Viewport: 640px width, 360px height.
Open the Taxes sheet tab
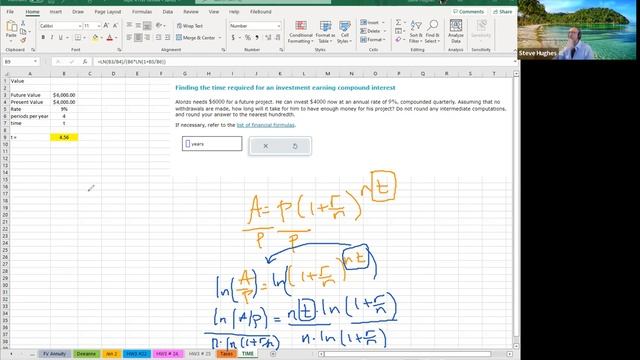pos(226,354)
